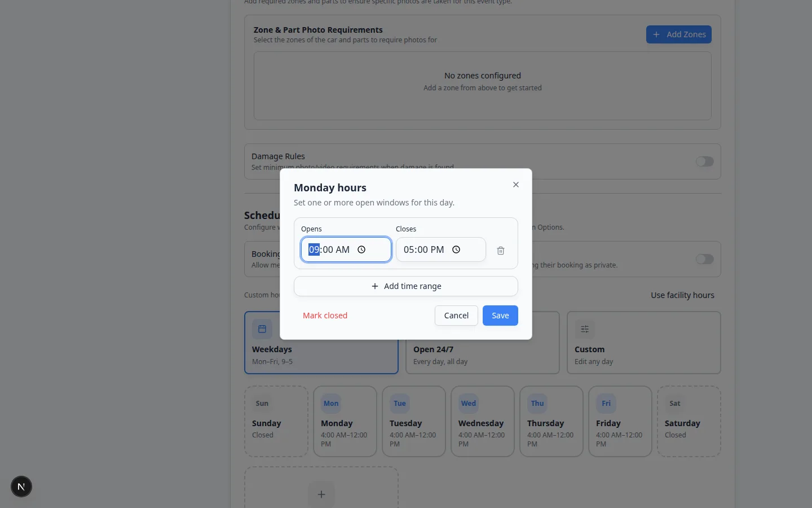Close the Monday hours dialog

click(516, 185)
